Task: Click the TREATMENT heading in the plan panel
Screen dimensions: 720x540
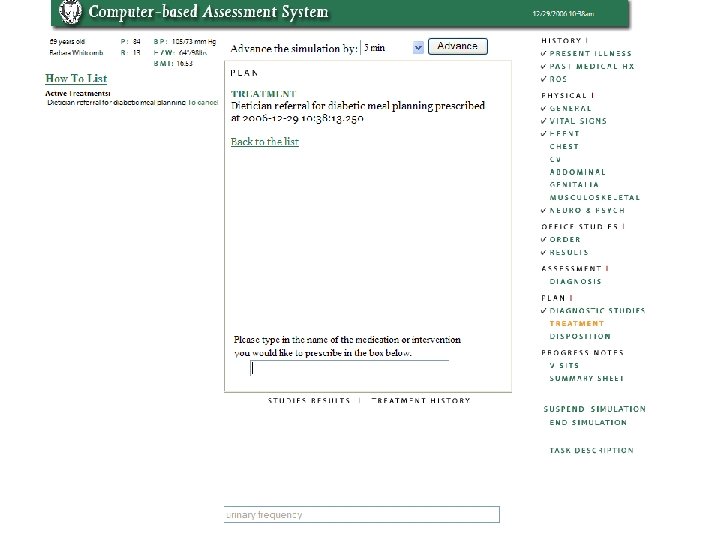Action: point(263,94)
